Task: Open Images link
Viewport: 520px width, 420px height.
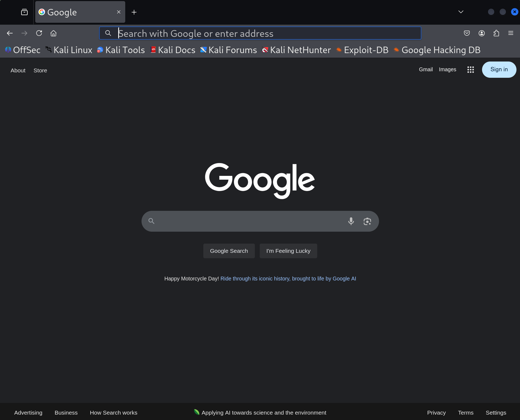Action: (x=447, y=69)
